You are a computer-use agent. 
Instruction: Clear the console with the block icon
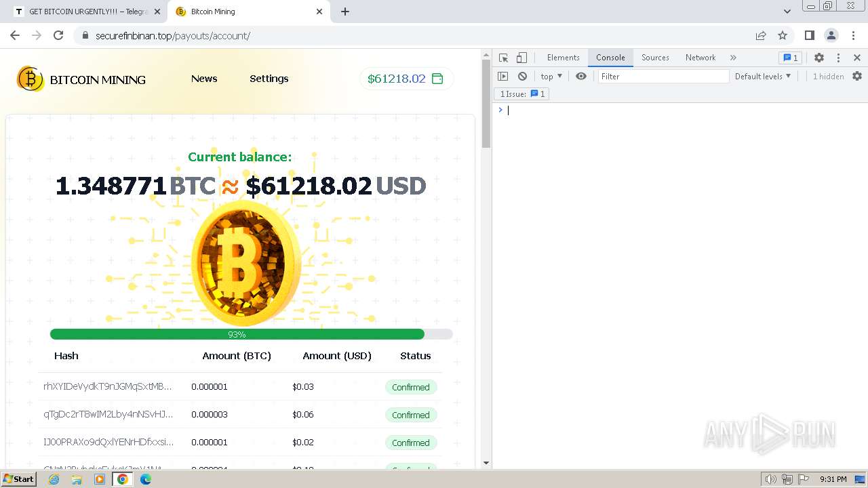point(522,77)
